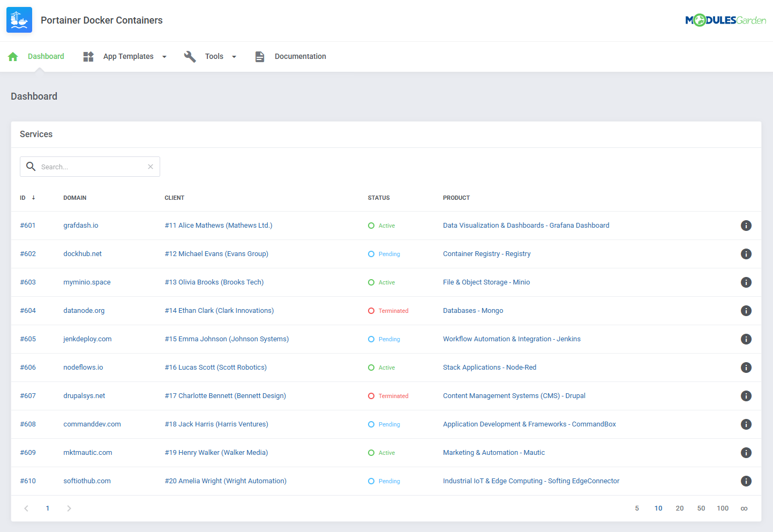Image resolution: width=773 pixels, height=532 pixels.
Task: Toggle the ID column sort arrow
Action: click(33, 197)
